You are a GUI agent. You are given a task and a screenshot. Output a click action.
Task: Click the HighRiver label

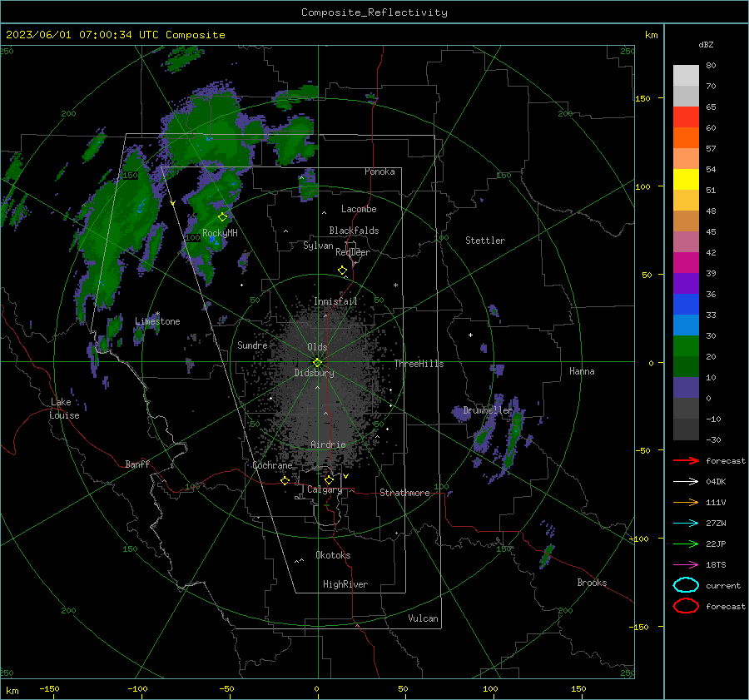[345, 584]
